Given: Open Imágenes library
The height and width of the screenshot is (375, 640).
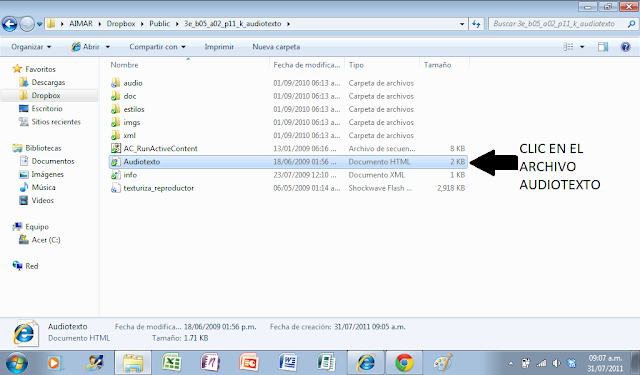Looking at the screenshot, I should [x=48, y=174].
